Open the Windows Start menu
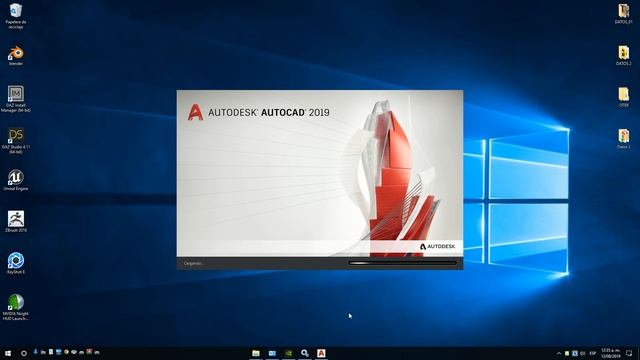 click(x=8, y=353)
